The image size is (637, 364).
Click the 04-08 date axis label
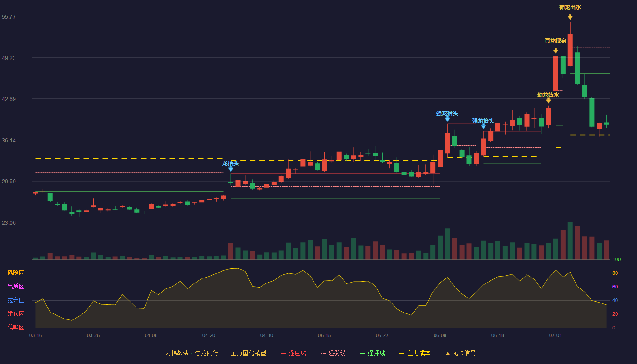tap(151, 335)
